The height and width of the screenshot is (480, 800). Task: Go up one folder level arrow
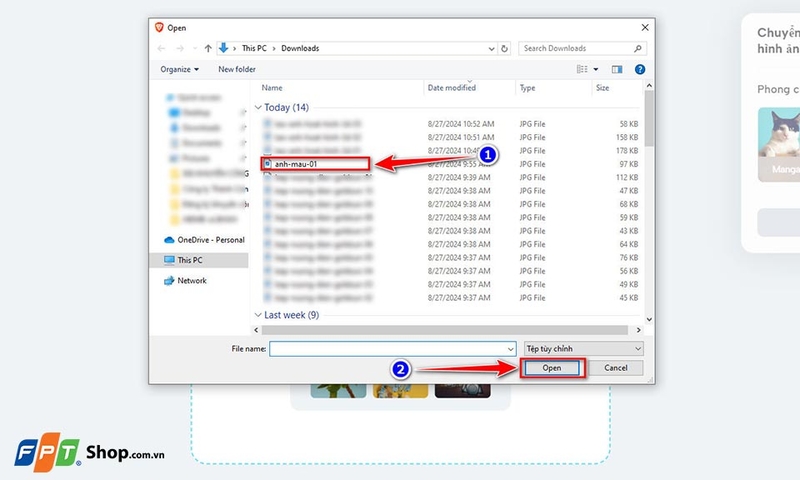click(208, 48)
